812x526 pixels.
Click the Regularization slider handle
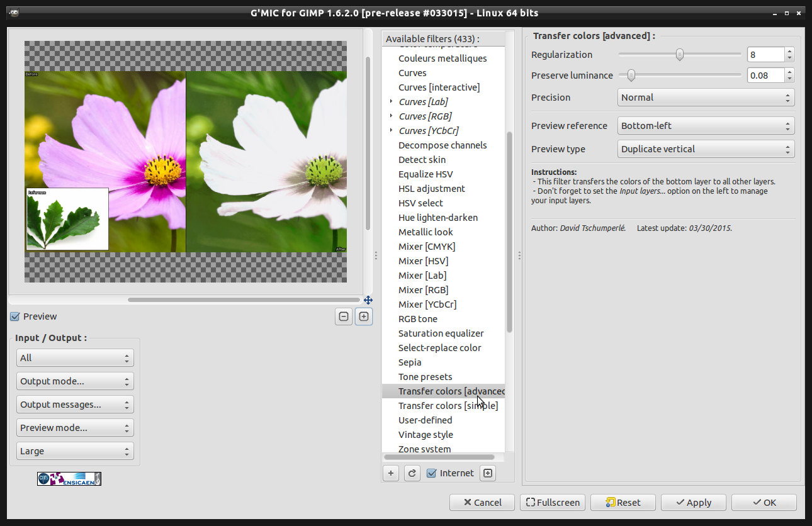[x=680, y=55]
